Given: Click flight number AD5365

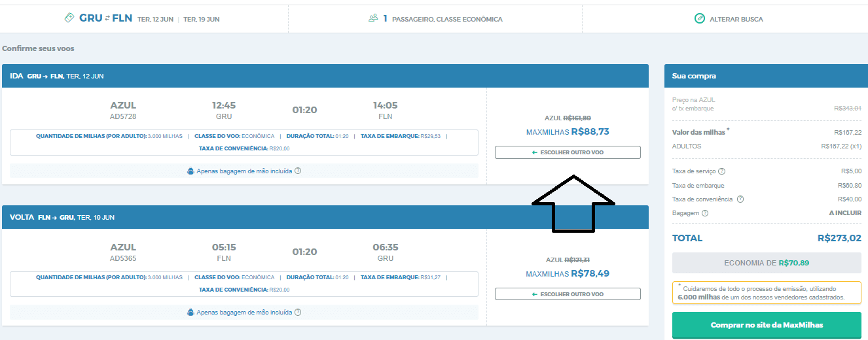Looking at the screenshot, I should click(123, 258).
